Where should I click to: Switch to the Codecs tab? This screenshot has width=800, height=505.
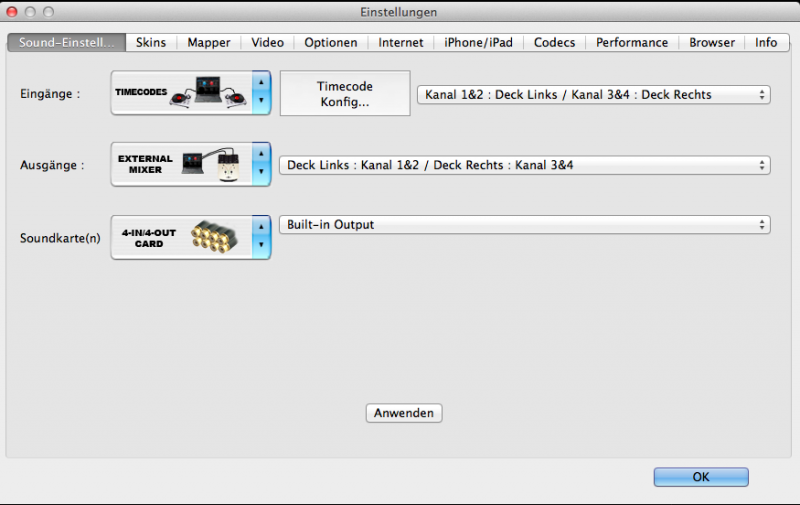[554, 42]
